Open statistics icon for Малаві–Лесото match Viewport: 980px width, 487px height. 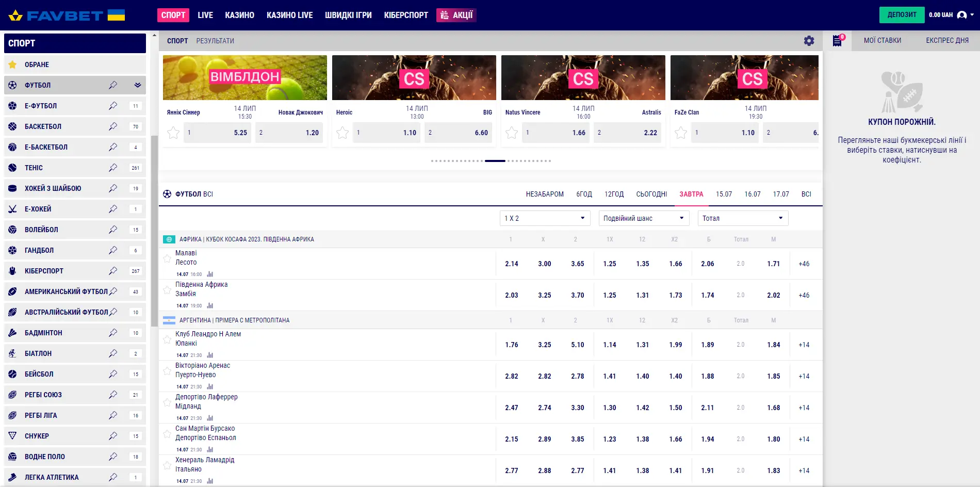(x=210, y=274)
